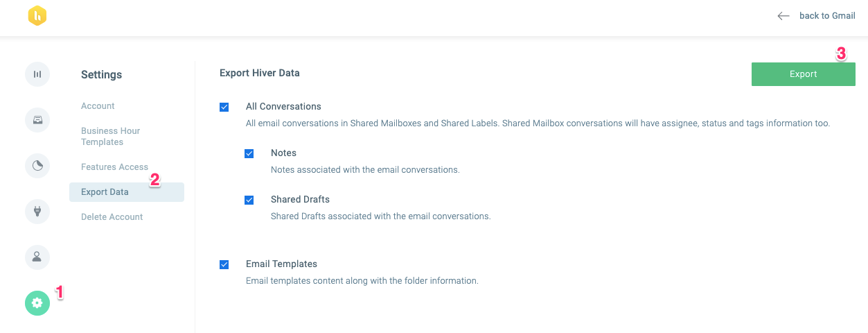Uncheck the Notes checkbox
Image resolution: width=868 pixels, height=333 pixels.
coord(249,153)
